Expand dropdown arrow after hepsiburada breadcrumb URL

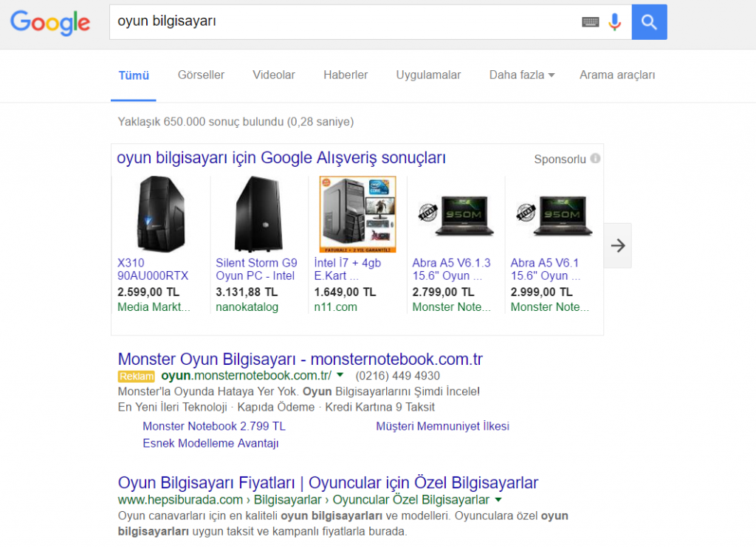coord(498,500)
